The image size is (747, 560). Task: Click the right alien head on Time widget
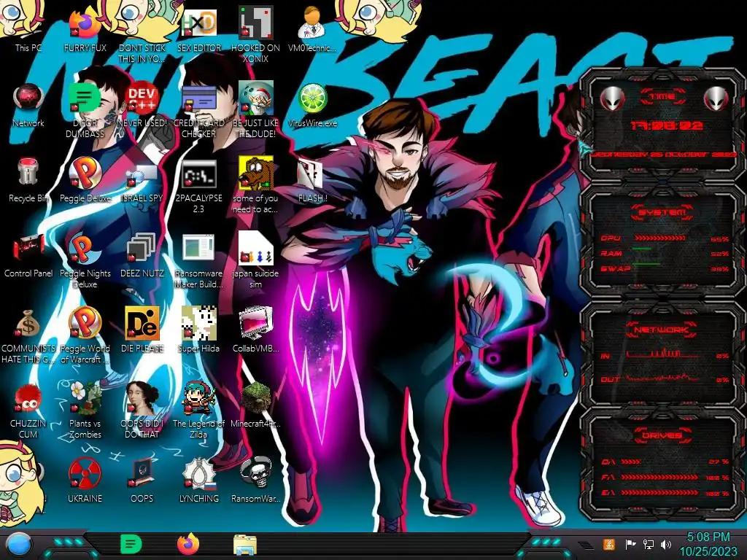716,98
